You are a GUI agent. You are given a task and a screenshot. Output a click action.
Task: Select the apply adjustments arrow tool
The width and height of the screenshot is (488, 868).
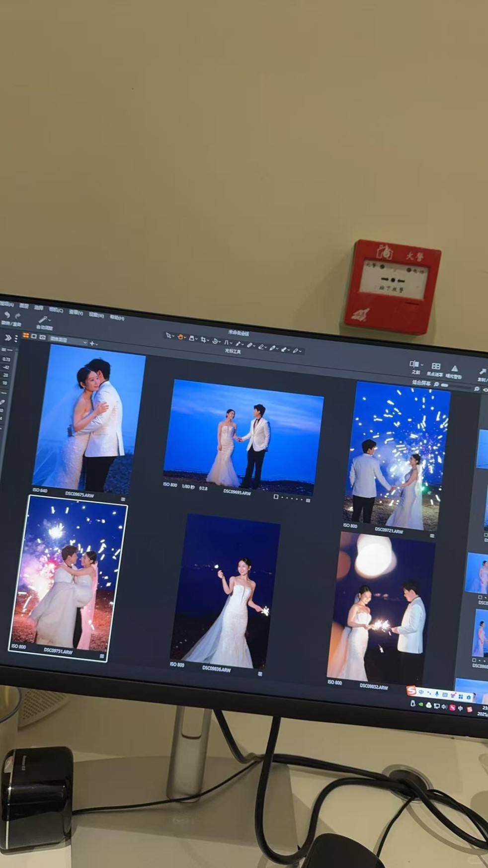pos(284,349)
